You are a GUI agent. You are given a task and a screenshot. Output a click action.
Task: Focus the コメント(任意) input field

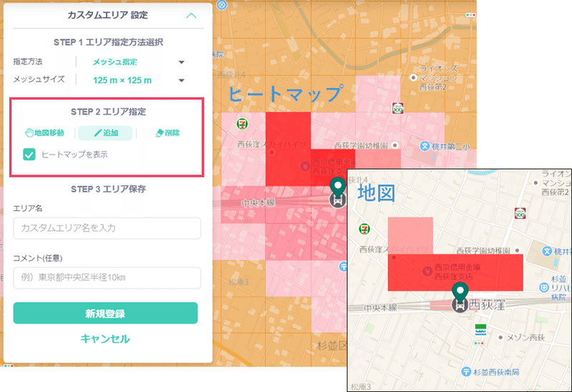pyautogui.click(x=107, y=278)
